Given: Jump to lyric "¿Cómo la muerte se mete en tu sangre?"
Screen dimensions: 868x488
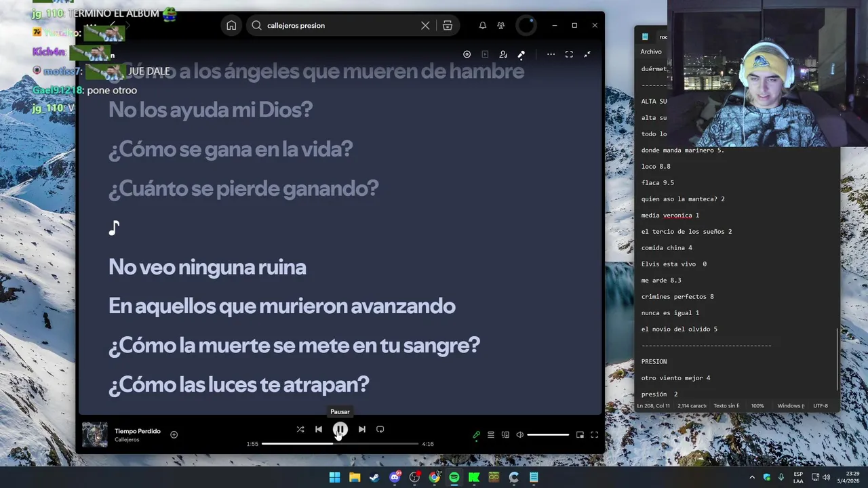Looking at the screenshot, I should pyautogui.click(x=294, y=346).
